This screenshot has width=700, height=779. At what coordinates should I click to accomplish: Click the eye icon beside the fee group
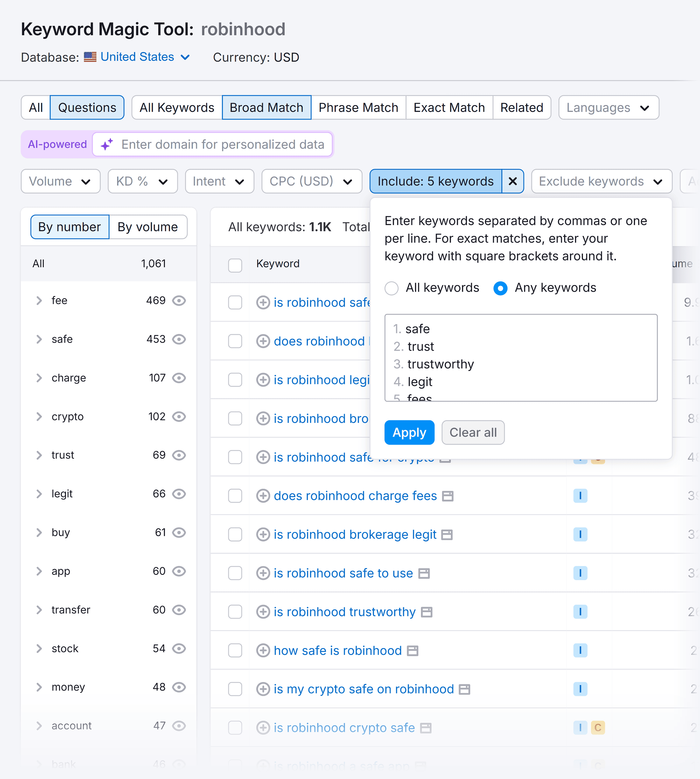(x=179, y=301)
